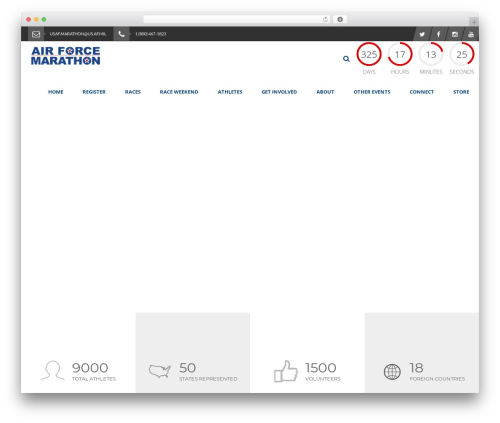Click the 325 days countdown circle
500x423 pixels.
point(369,54)
